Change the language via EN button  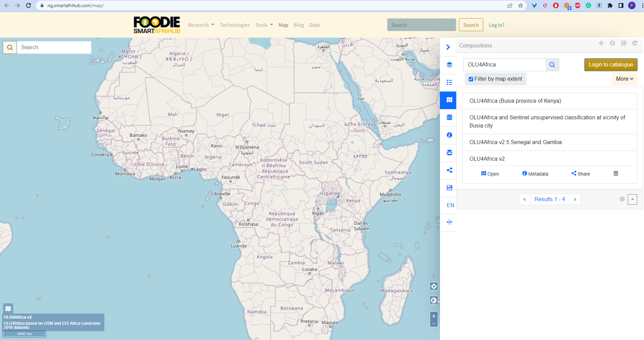(450, 205)
